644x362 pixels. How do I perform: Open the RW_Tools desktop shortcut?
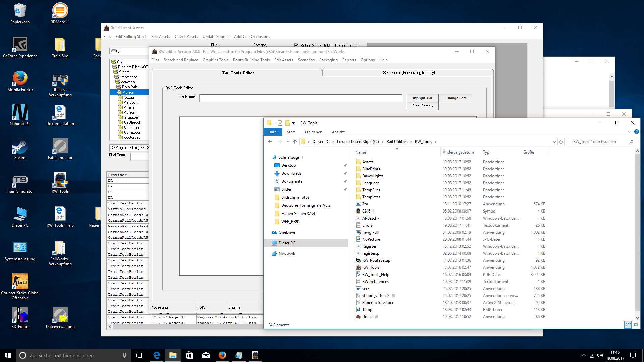(x=60, y=182)
